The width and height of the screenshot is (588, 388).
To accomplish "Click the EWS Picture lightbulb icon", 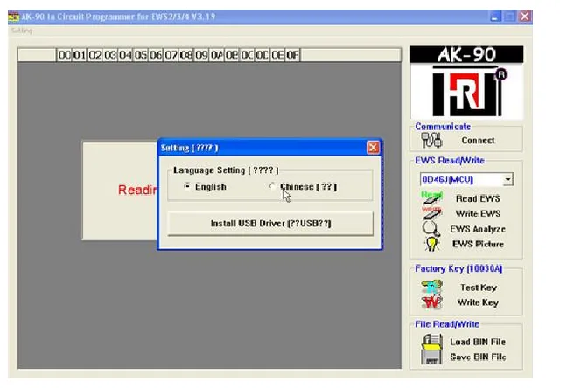I will tap(431, 244).
